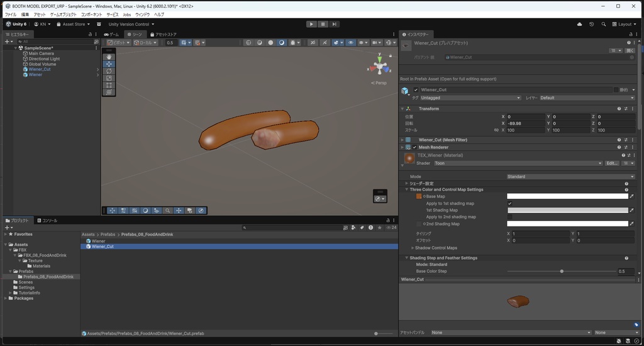Switch to the コンソール tab
Image resolution: width=644 pixels, height=346 pixels.
47,221
